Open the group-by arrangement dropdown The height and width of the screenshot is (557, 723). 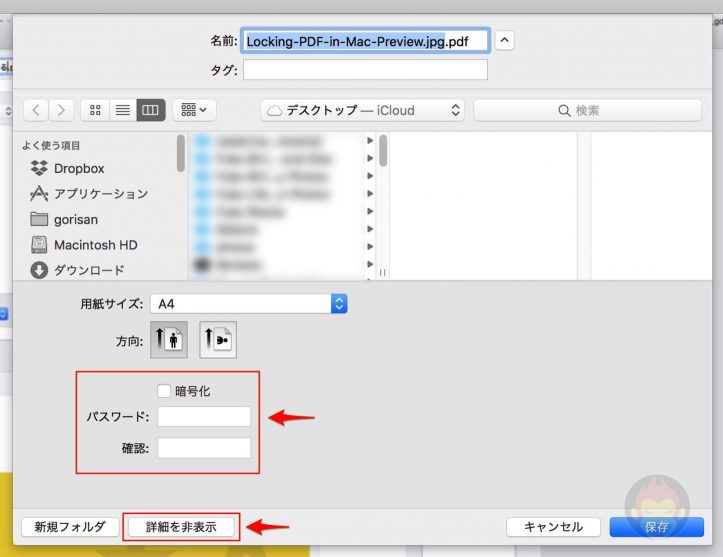(x=194, y=110)
